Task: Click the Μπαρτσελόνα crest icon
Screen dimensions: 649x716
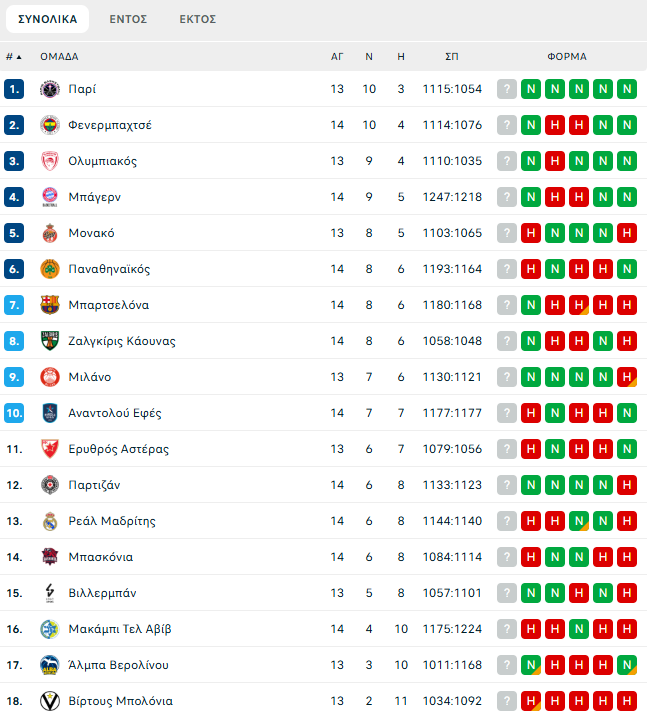Action: click(x=50, y=305)
